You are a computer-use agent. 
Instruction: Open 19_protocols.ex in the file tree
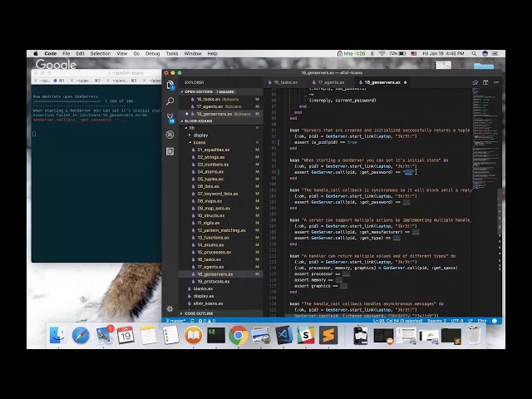220,282
